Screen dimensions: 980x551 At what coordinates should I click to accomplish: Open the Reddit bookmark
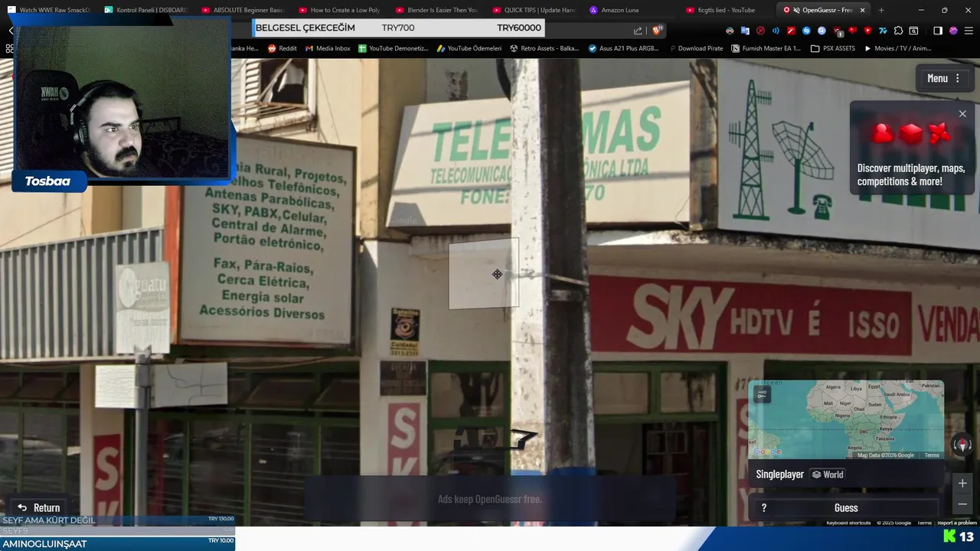tap(282, 48)
